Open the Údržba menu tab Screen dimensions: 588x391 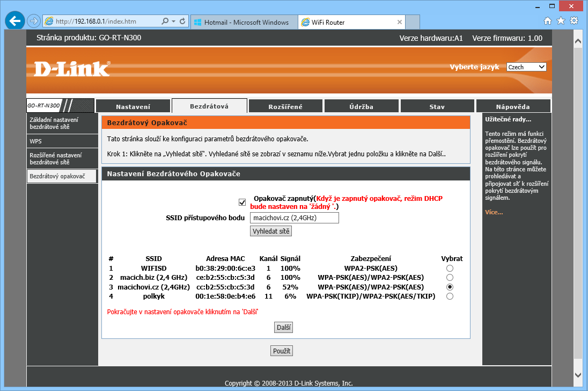(x=361, y=106)
